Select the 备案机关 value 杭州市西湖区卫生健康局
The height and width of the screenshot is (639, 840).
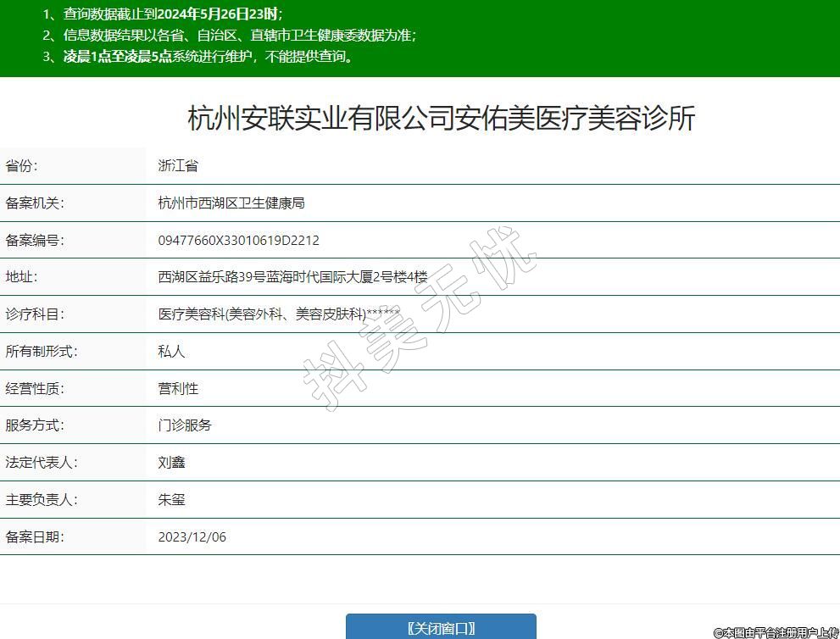[x=231, y=203]
